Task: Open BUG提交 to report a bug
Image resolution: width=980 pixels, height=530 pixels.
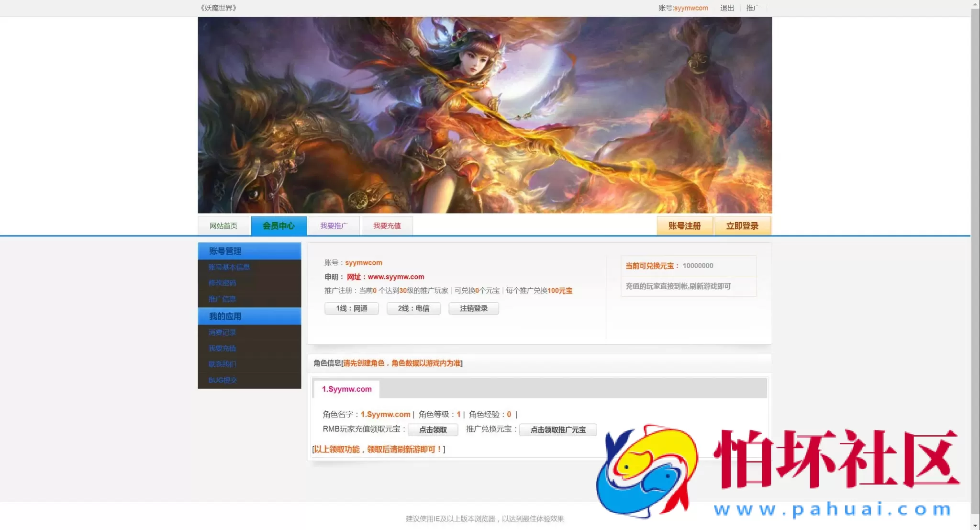Action: [x=223, y=380]
